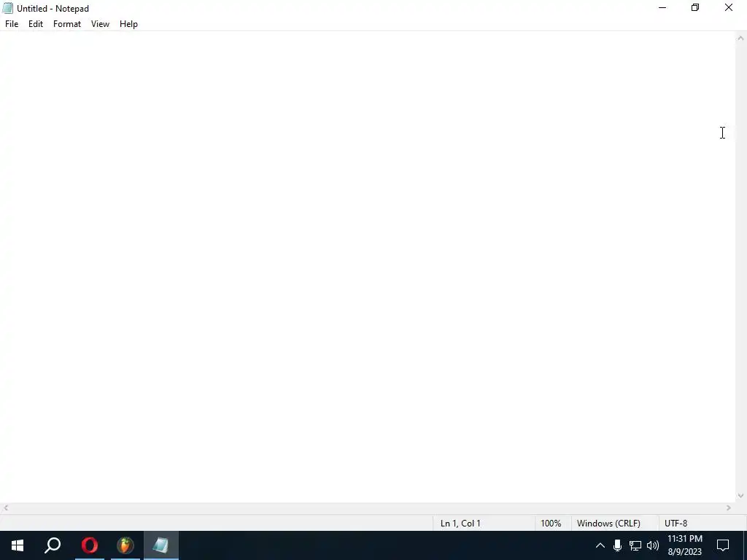Open the Action Center notifications icon
747x560 pixels.
click(x=723, y=545)
